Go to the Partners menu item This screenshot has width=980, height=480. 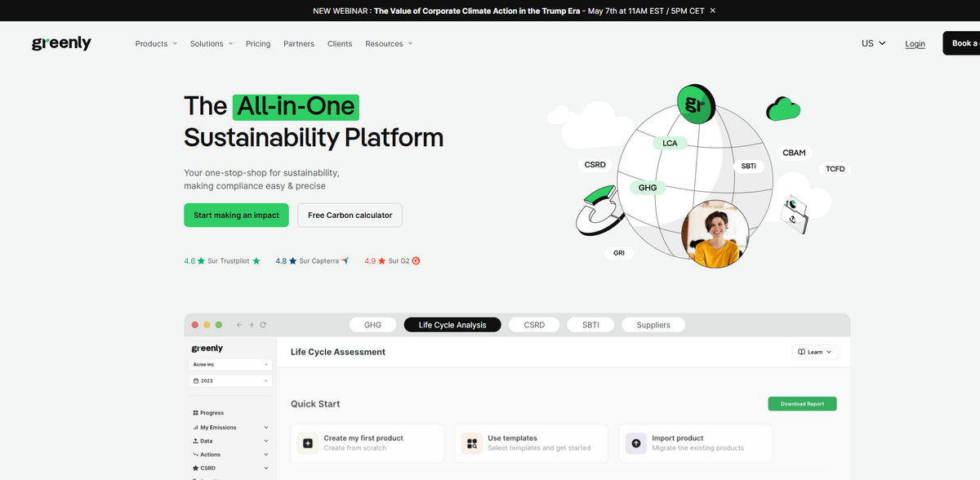(x=299, y=44)
